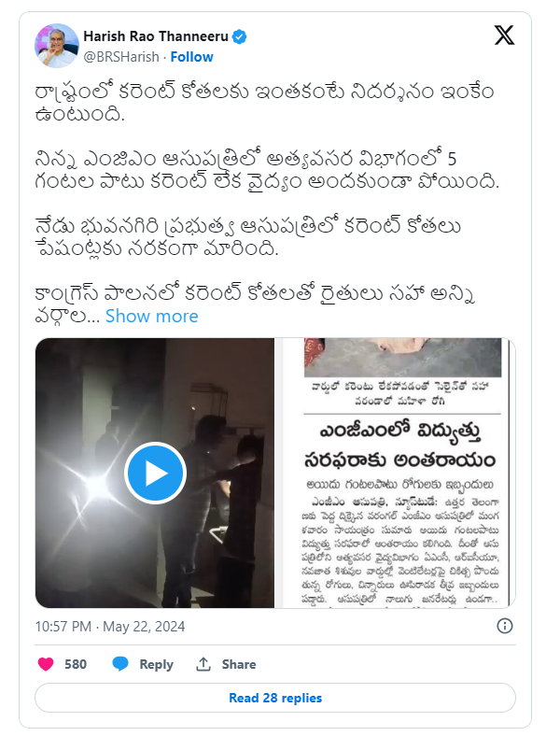The height and width of the screenshot is (736, 560).
Task: Click the Telugu tweet text body
Action: [265, 204]
